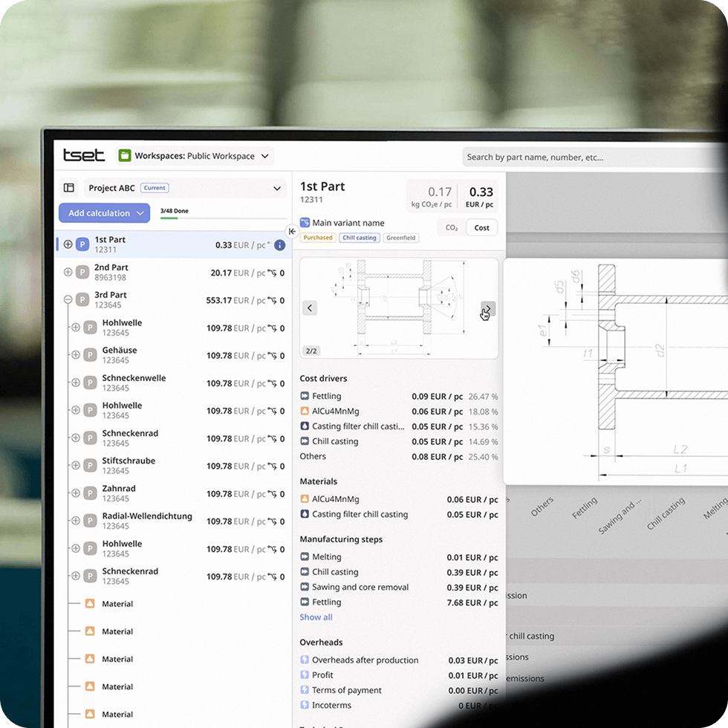Click the tset logo
The image size is (728, 728).
[x=83, y=155]
